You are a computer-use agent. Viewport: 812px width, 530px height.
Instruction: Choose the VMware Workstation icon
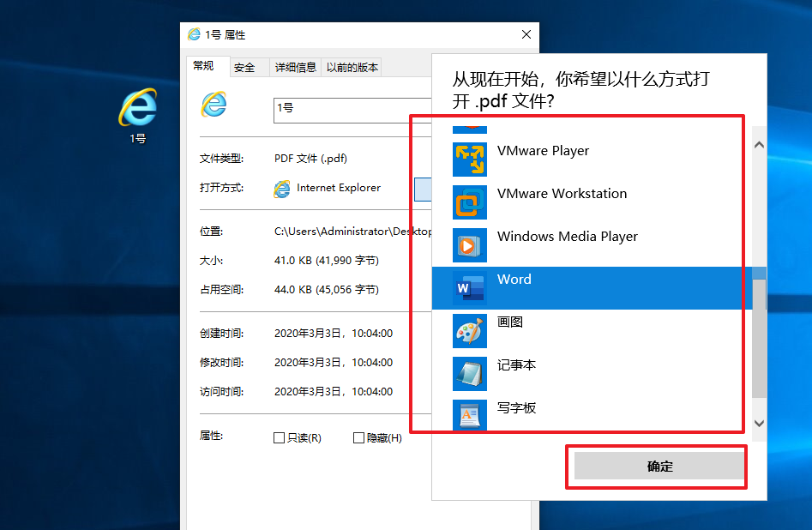point(469,202)
